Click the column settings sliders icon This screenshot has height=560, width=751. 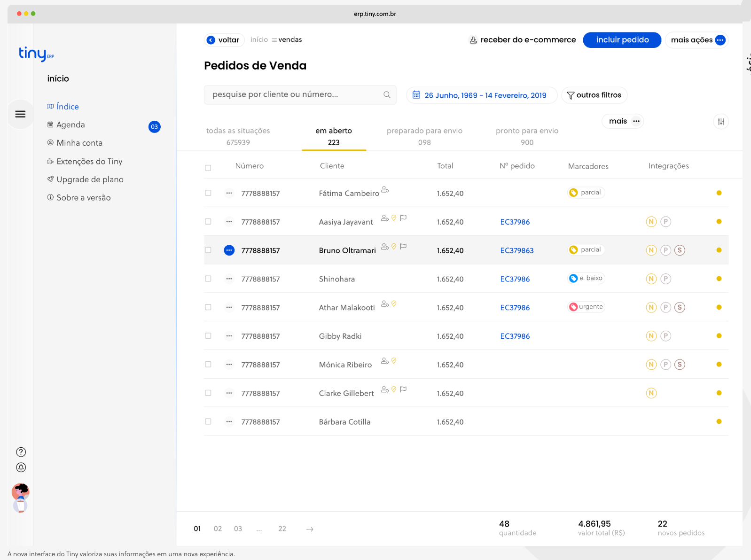[721, 122]
